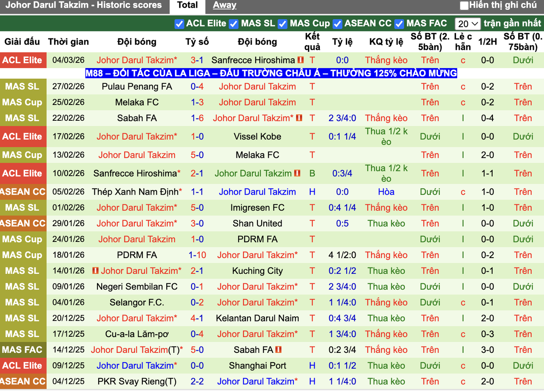Click red card icon in 10/02/26 Hiroshima row
This screenshot has height=392, width=544.
297,173
